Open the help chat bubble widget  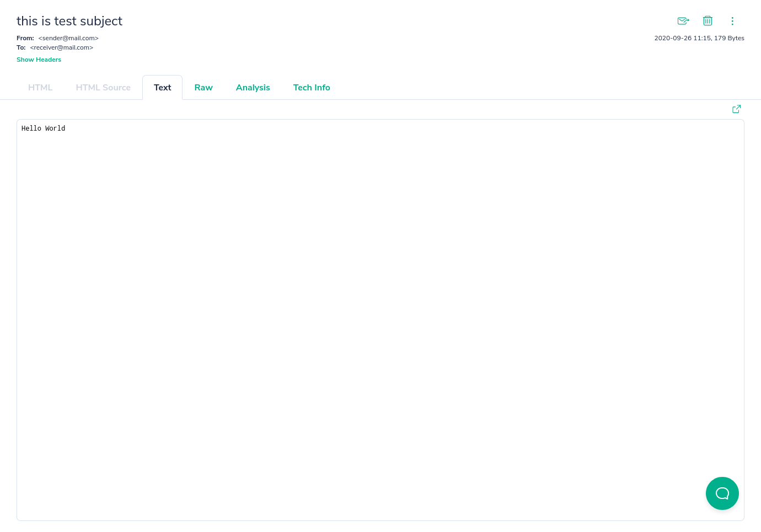[722, 493]
